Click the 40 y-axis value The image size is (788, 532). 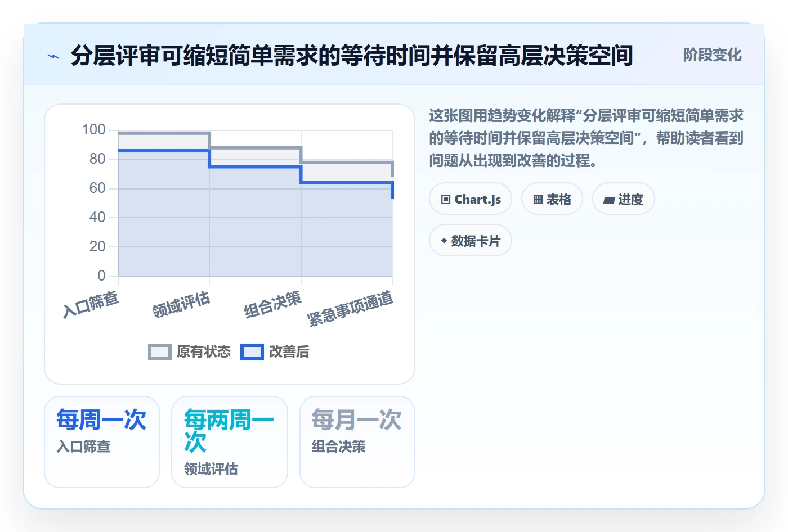click(x=97, y=218)
